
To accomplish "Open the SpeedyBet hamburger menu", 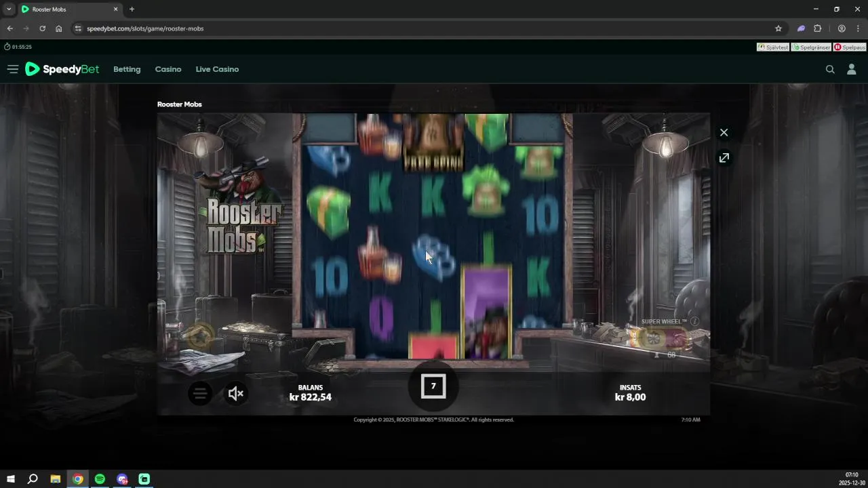I will tap(12, 69).
